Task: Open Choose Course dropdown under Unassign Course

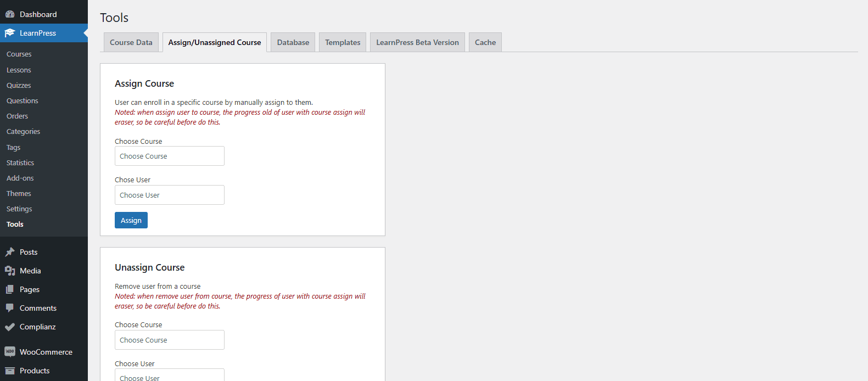Action: (x=169, y=340)
